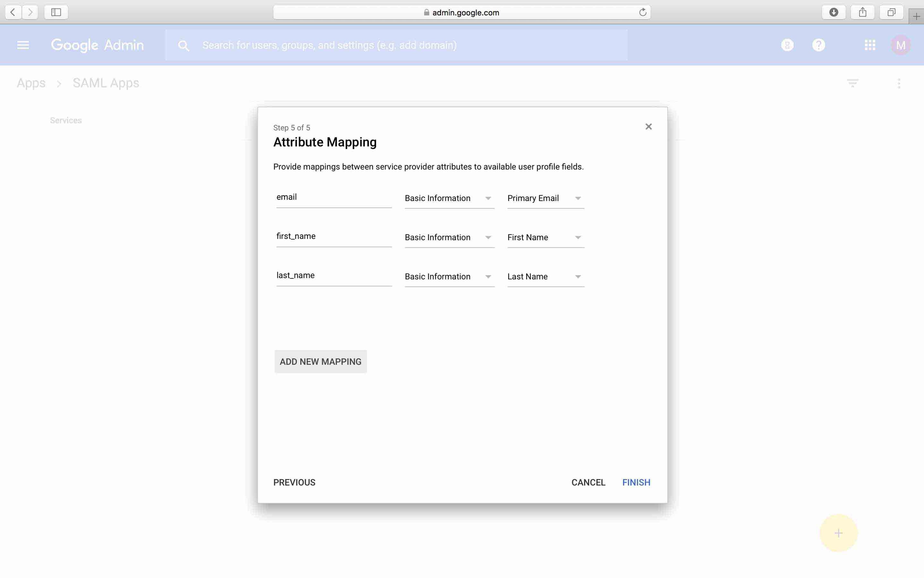Click CANCEL in the dialog

tap(588, 482)
